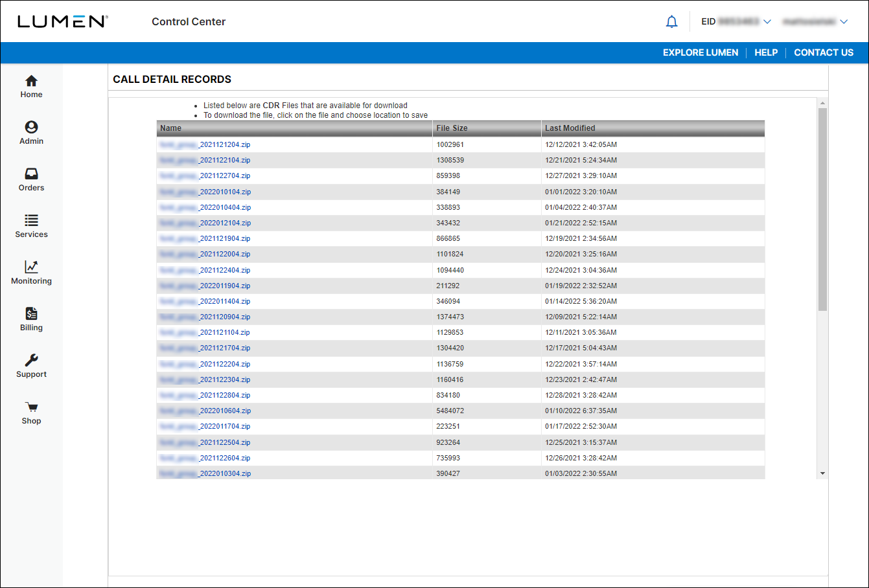Download the file ending _2021121904.zip

[x=205, y=238]
